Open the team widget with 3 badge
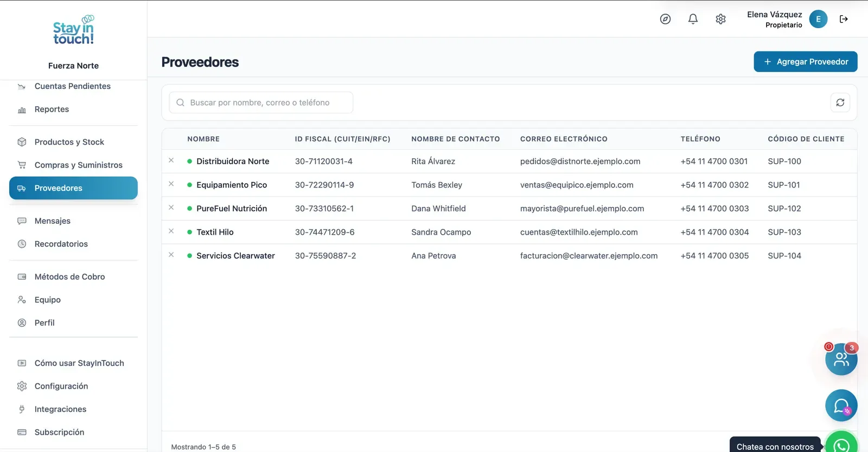This screenshot has width=868, height=452. pyautogui.click(x=841, y=359)
